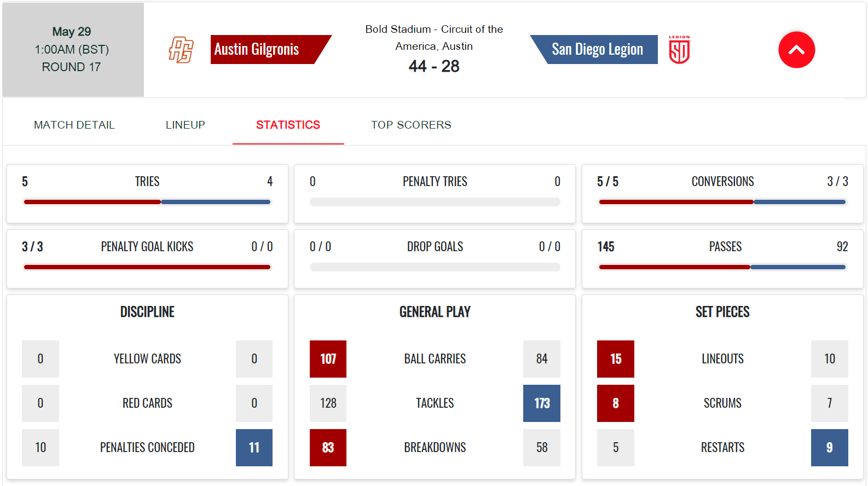Click the Austin Gilgronis team name banner
868x486 pixels.
pyautogui.click(x=271, y=49)
